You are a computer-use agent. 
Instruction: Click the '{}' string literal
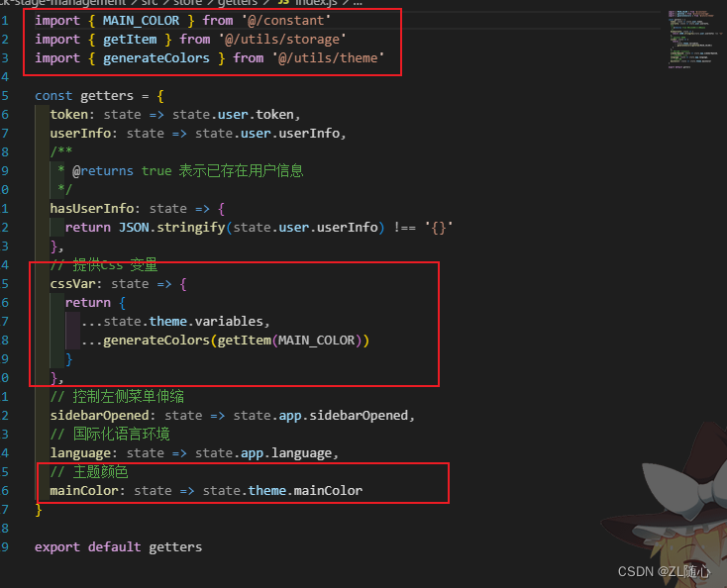tap(439, 228)
